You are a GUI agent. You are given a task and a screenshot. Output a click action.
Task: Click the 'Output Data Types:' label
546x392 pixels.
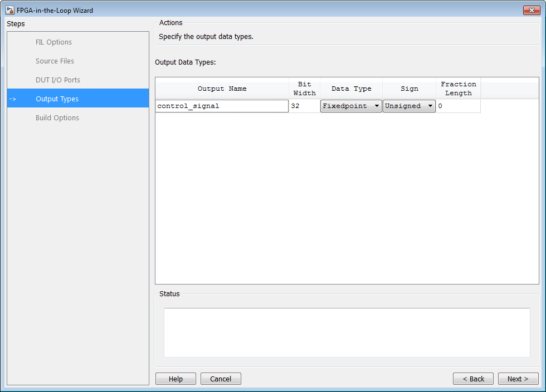185,62
